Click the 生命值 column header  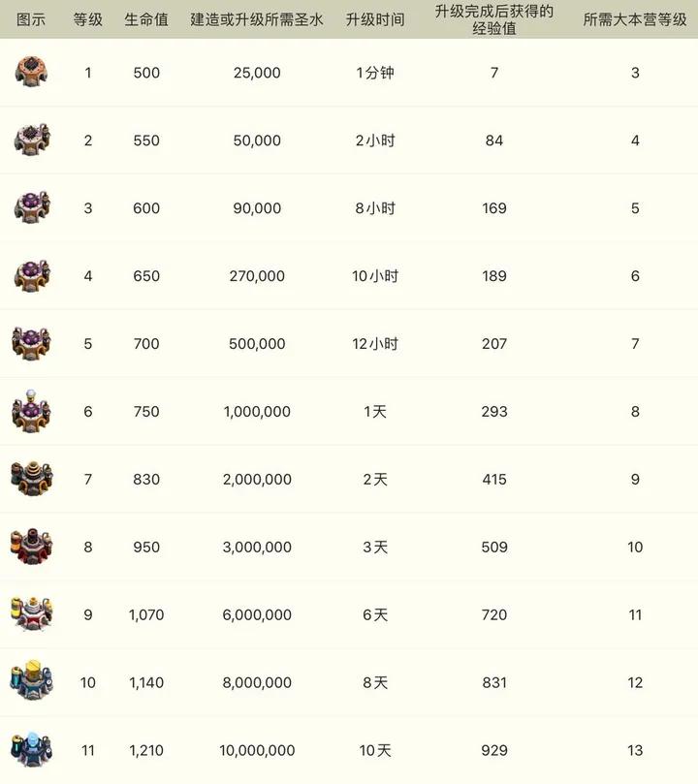click(146, 19)
